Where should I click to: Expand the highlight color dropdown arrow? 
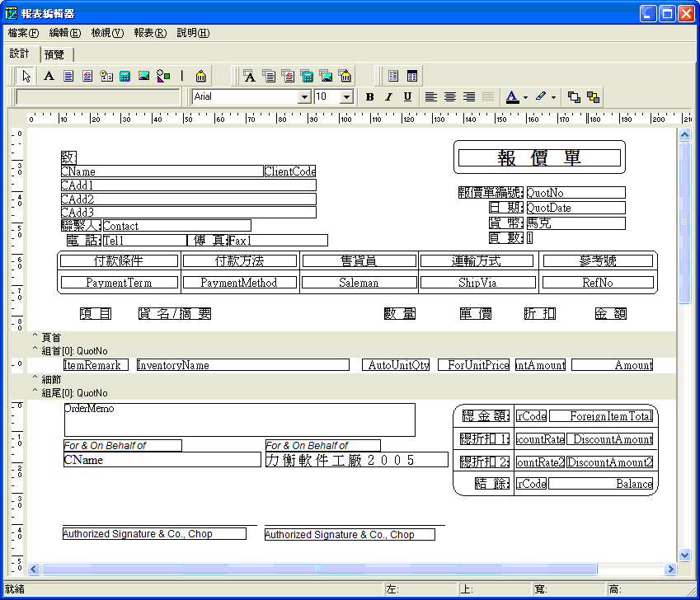pyautogui.click(x=553, y=97)
